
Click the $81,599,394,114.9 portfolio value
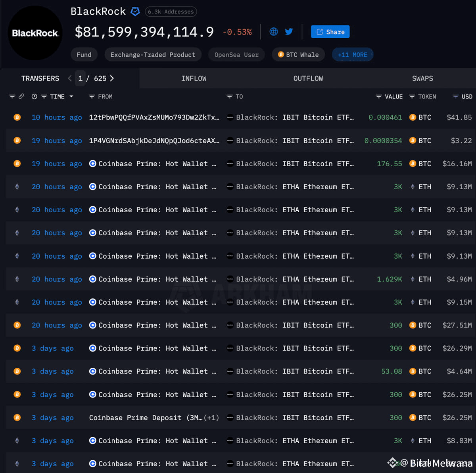pyautogui.click(x=144, y=32)
